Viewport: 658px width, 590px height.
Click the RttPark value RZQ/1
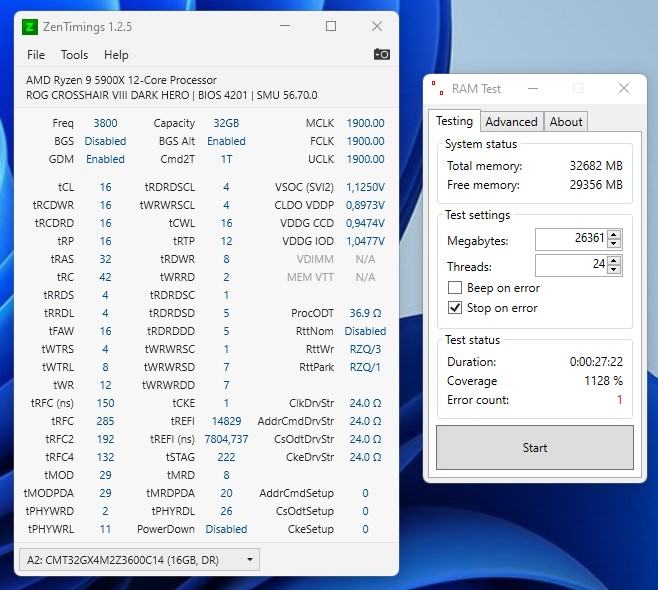tap(365, 368)
